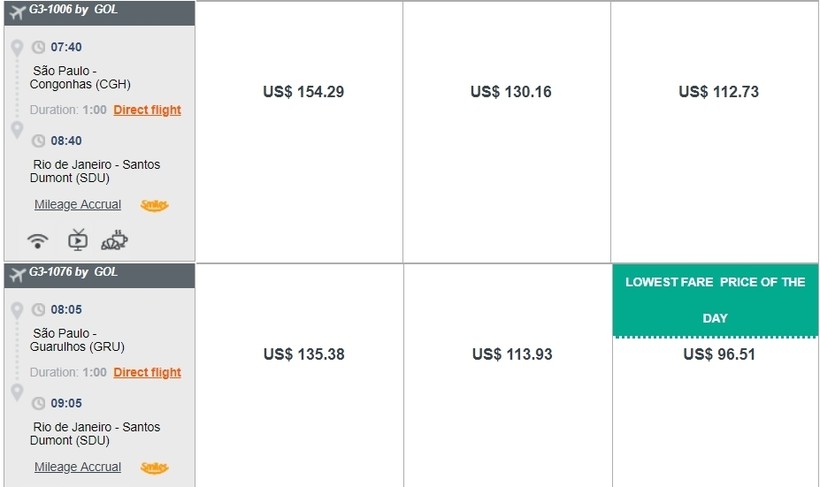Image resolution: width=820 pixels, height=487 pixels.
Task: Open Direct flight details for G3-1076
Action: pyautogui.click(x=147, y=372)
